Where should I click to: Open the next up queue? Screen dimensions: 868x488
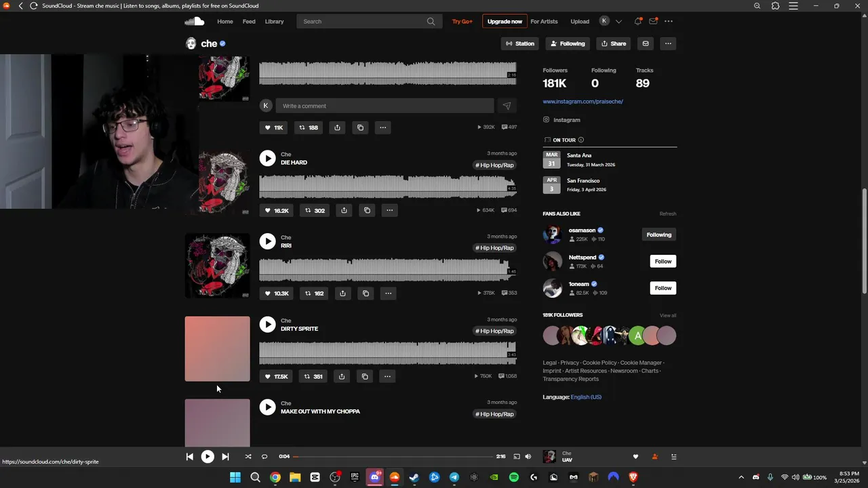tap(673, 457)
